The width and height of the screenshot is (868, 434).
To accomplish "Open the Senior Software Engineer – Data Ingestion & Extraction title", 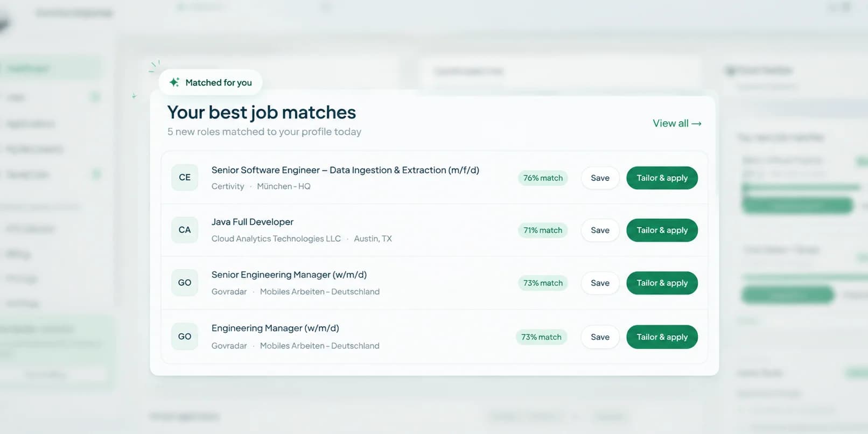I will point(345,170).
